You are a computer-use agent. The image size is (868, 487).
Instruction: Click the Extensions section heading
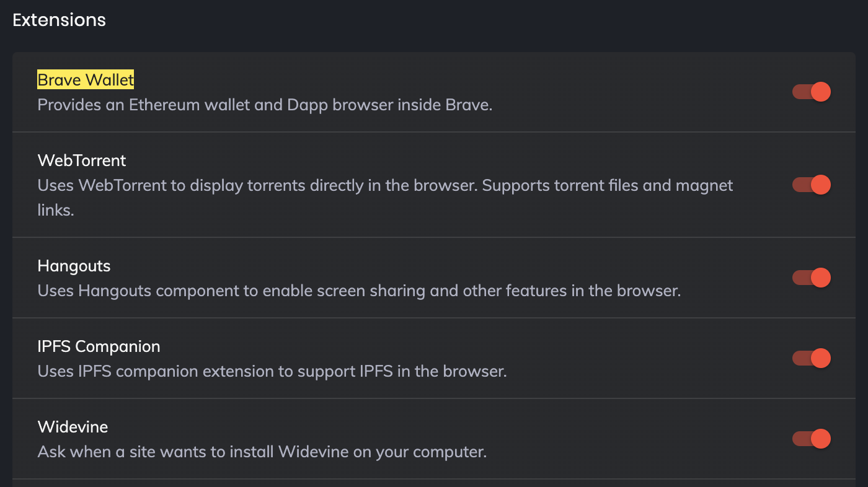(60, 20)
